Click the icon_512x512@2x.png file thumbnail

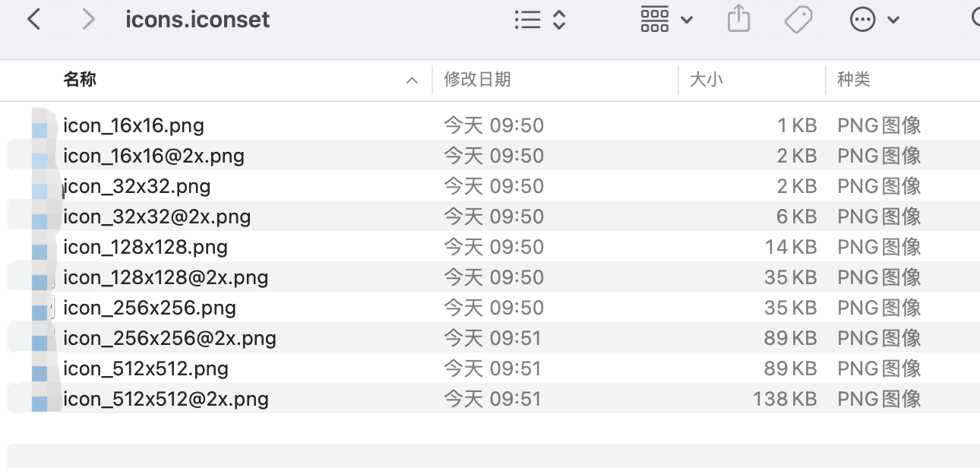(40, 399)
